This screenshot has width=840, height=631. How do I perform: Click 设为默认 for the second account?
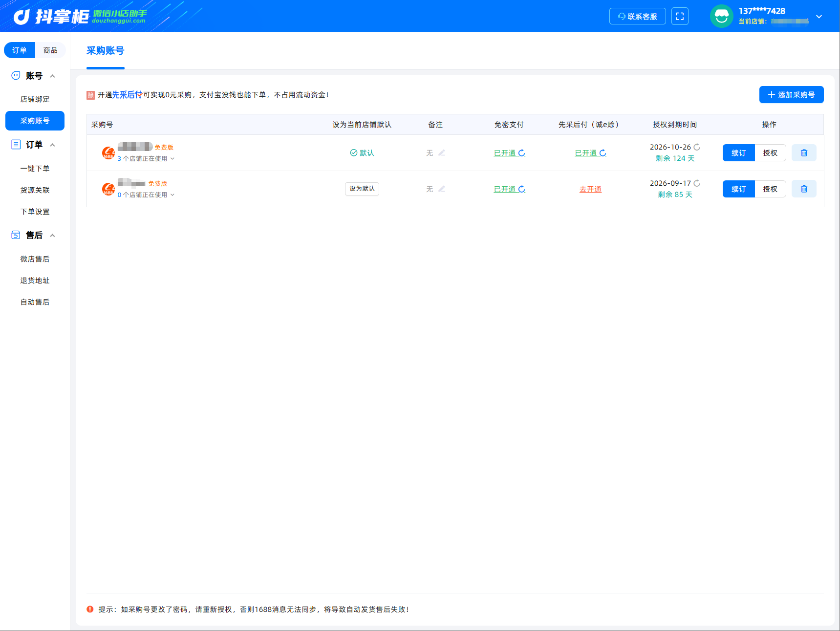point(362,189)
